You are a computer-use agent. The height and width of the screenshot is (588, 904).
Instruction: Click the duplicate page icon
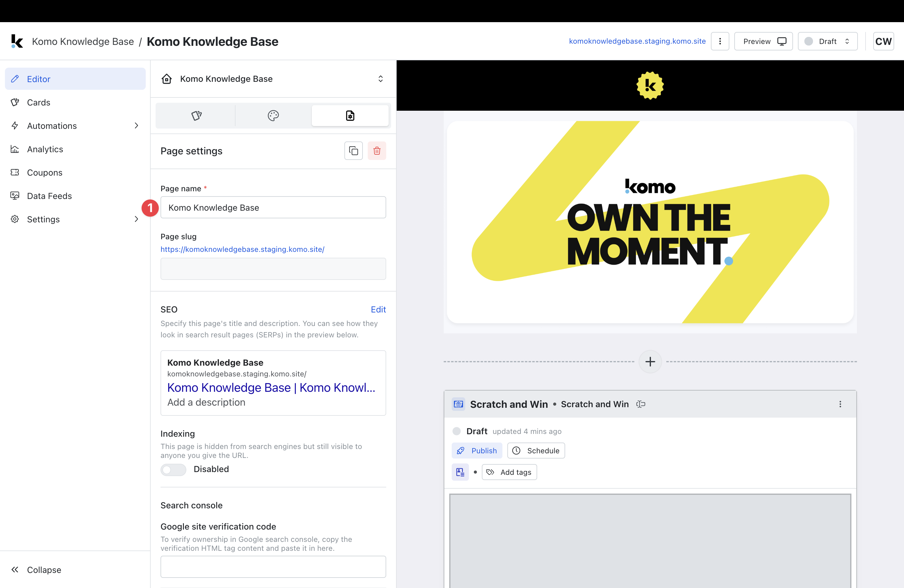[353, 151]
